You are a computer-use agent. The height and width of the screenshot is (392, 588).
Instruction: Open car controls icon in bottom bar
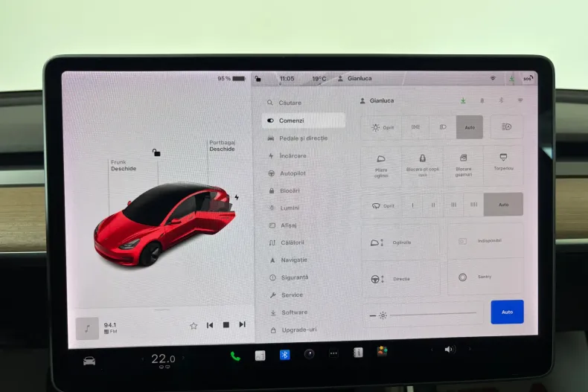(x=89, y=361)
